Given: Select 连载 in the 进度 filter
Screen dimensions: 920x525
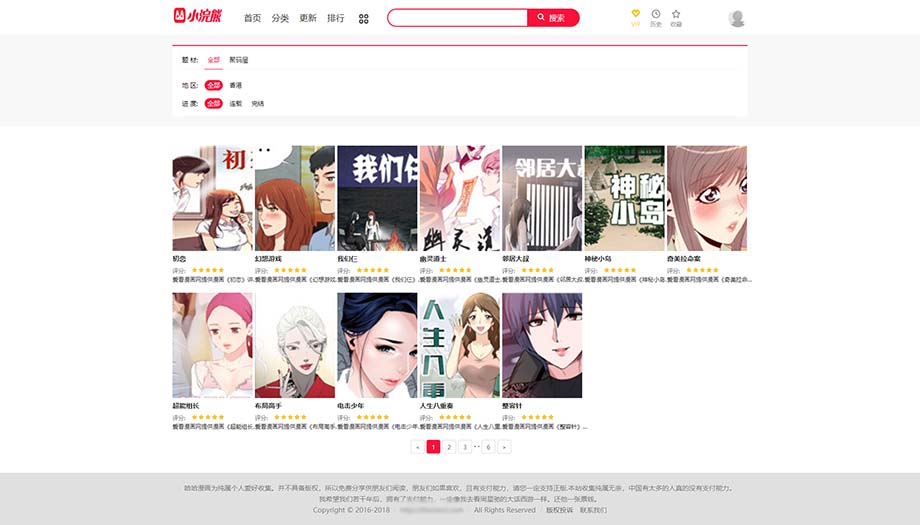Looking at the screenshot, I should [235, 103].
